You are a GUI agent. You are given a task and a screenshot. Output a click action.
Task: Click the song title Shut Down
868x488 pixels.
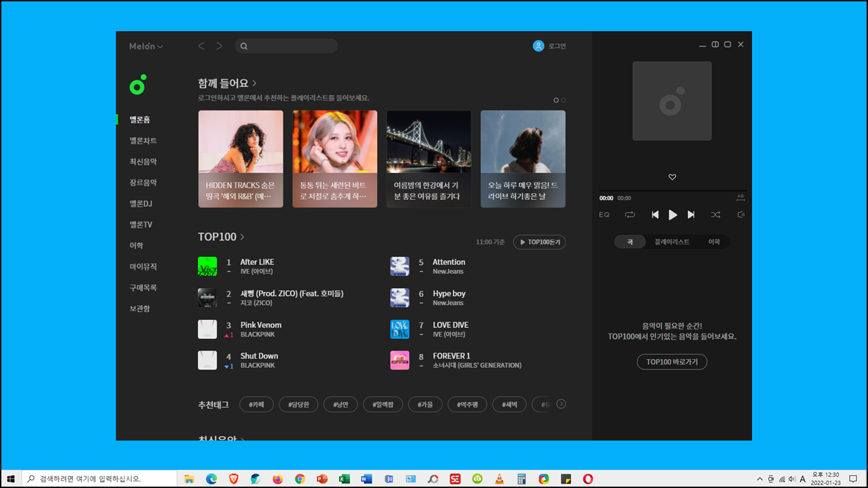(259, 356)
